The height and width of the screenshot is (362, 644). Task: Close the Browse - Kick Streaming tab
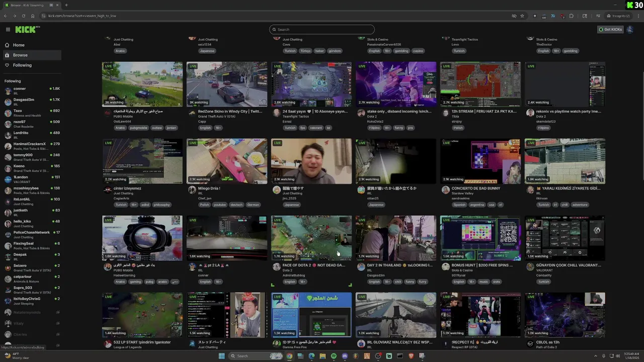pyautogui.click(x=57, y=5)
